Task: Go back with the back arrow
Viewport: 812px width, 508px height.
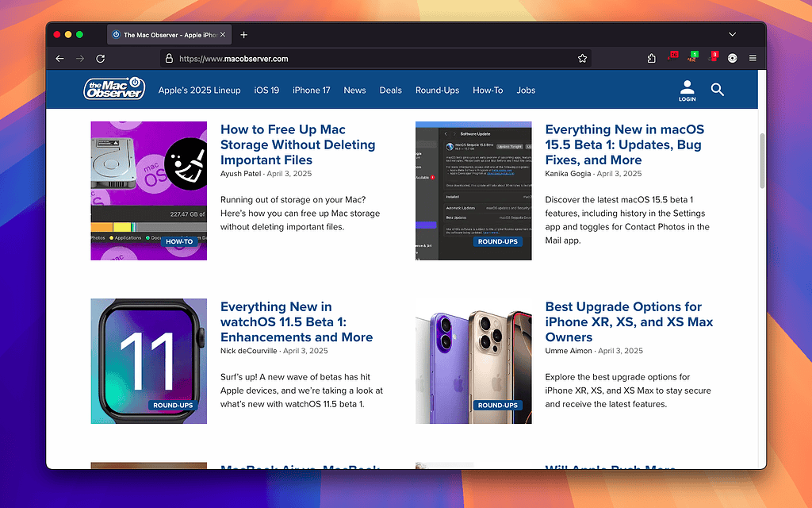Action: [x=59, y=59]
